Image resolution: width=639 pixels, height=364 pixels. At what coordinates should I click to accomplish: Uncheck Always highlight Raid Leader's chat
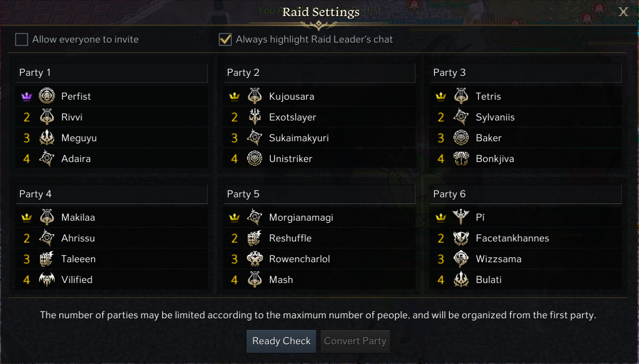point(225,39)
